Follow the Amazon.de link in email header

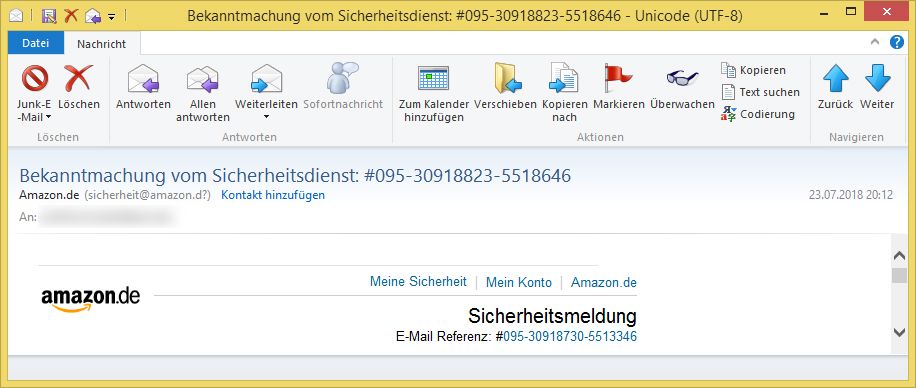(604, 283)
